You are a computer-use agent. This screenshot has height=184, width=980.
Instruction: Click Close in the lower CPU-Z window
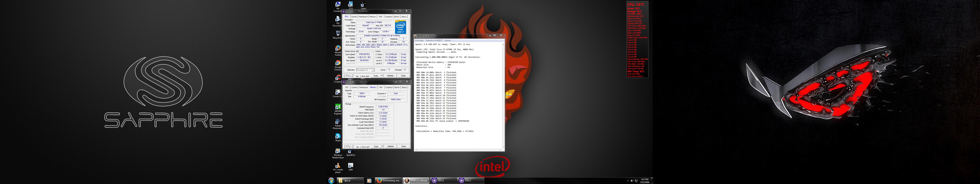(404, 147)
